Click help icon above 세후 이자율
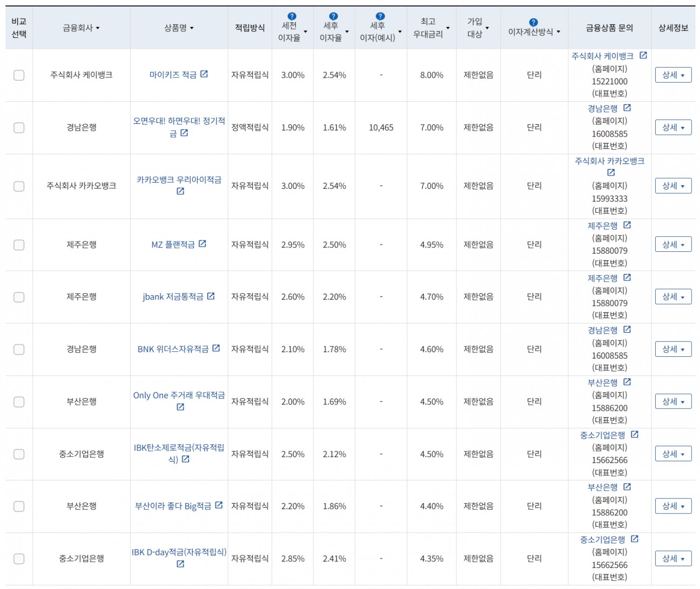 (333, 16)
